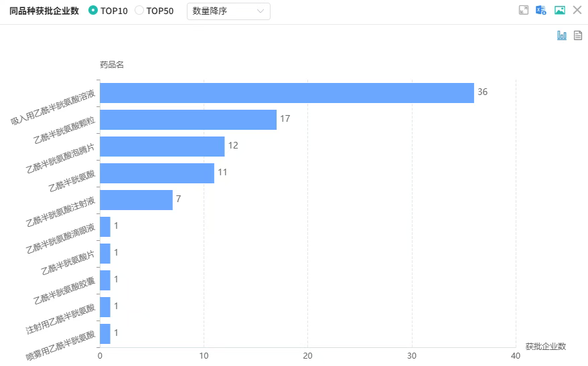Select the 乙酰半胱氨酸胶囊 bar
This screenshot has width=588, height=366.
(105, 280)
